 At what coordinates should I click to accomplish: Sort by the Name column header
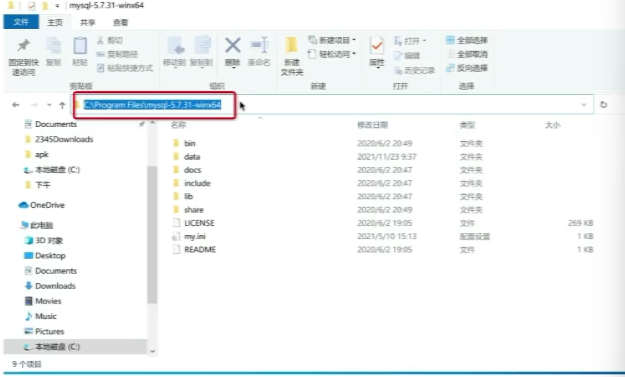179,125
